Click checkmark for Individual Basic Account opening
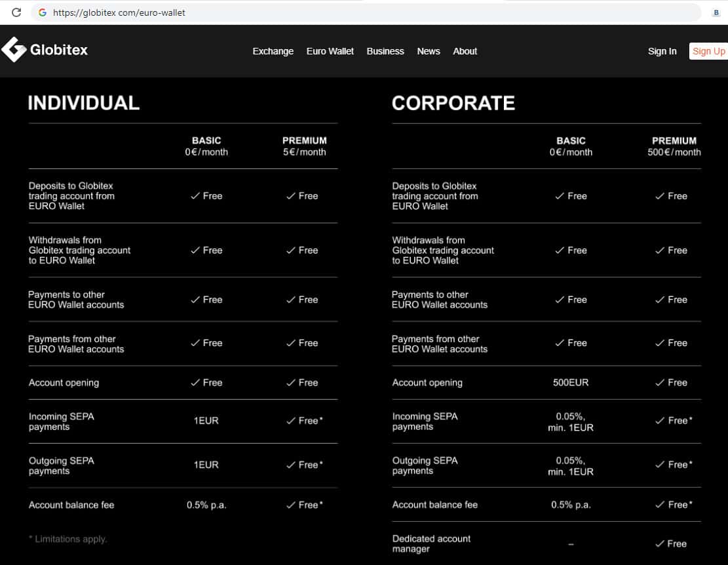 [x=195, y=383]
